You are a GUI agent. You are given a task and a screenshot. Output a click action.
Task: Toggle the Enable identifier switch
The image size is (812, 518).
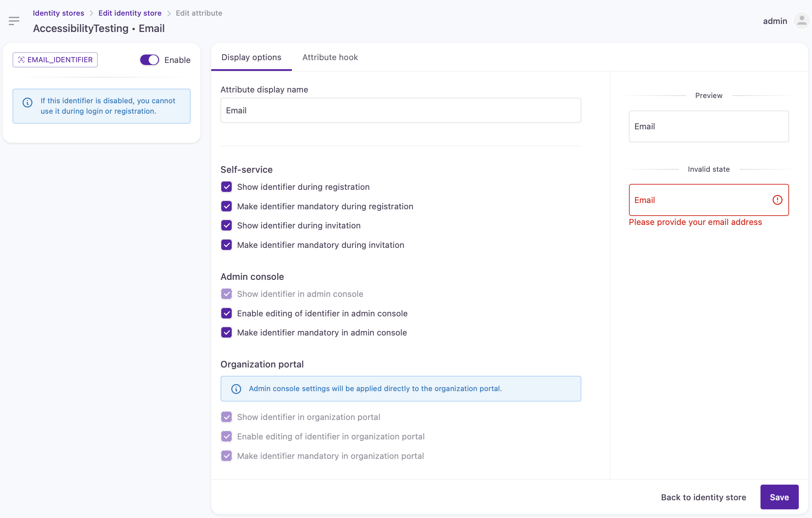tap(150, 60)
